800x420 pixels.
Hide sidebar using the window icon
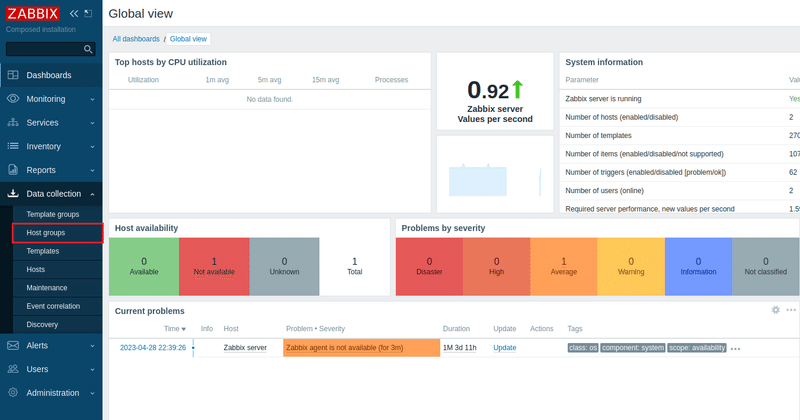[x=88, y=14]
